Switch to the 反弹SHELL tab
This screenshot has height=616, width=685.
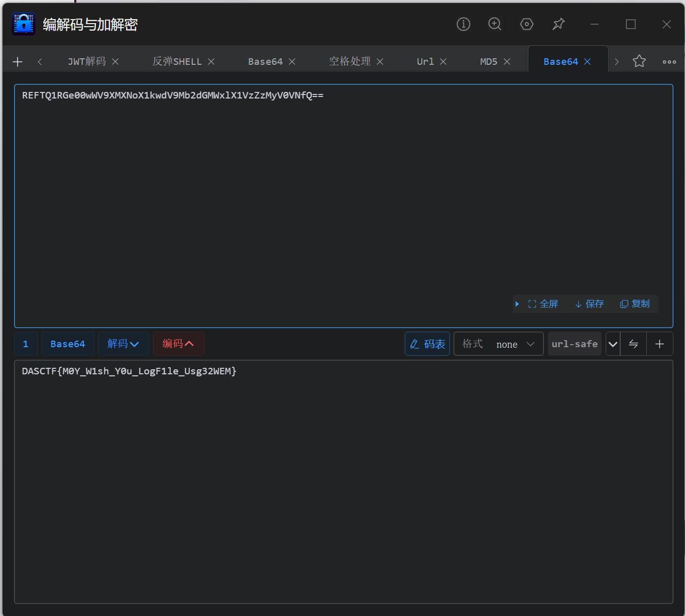[177, 61]
